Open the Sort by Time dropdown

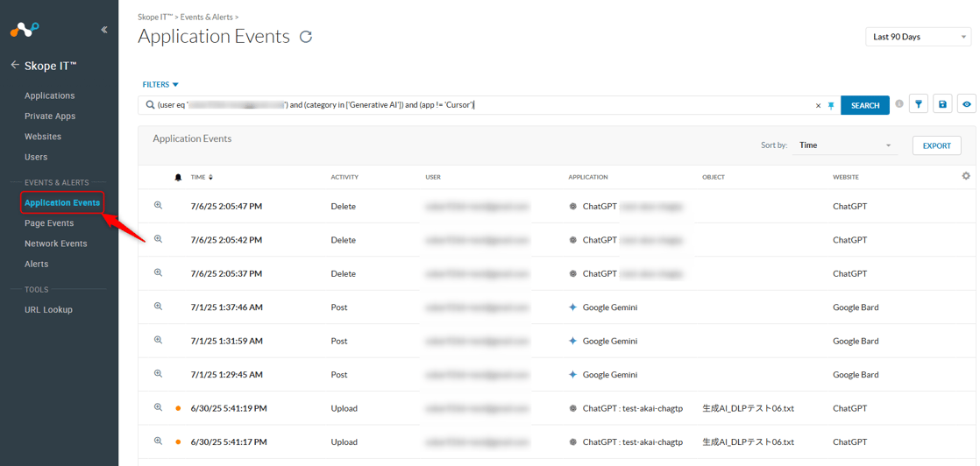pyautogui.click(x=844, y=145)
